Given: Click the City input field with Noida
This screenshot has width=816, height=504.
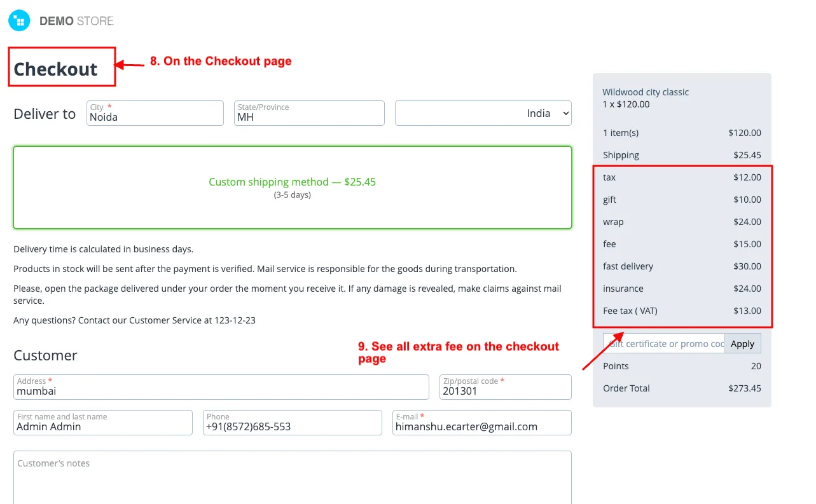Looking at the screenshot, I should click(155, 113).
